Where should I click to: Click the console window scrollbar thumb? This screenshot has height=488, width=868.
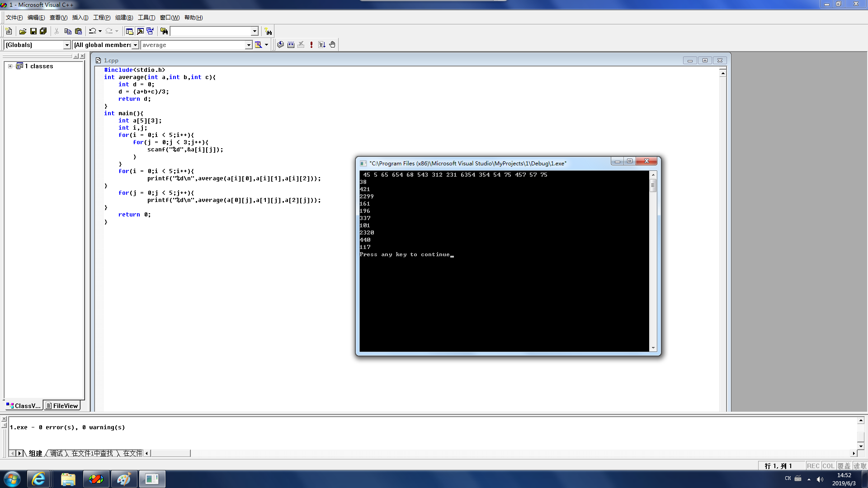click(653, 185)
